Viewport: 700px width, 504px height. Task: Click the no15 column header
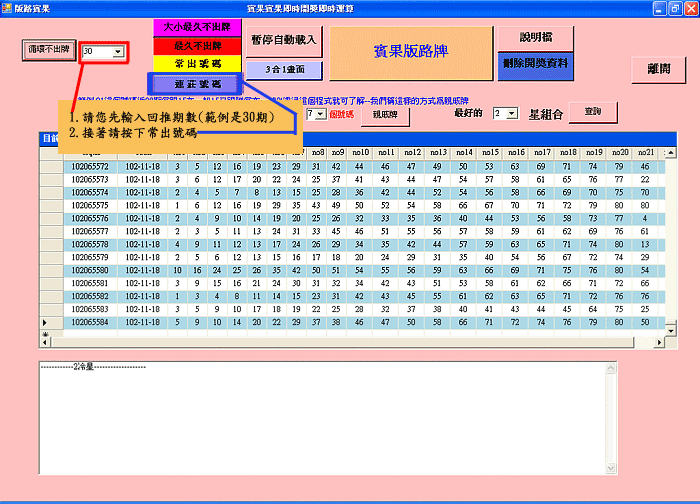coord(490,152)
